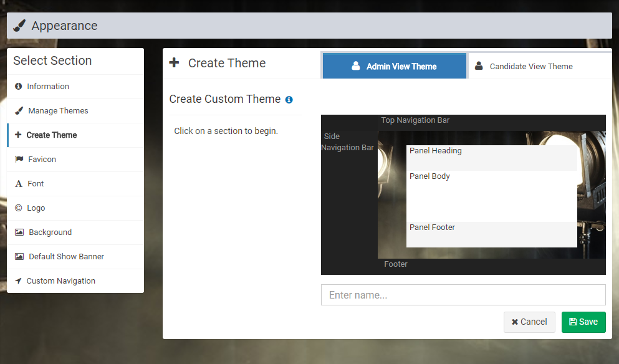Open Manage Themes section
This screenshot has width=619, height=364.
pyautogui.click(x=75, y=111)
